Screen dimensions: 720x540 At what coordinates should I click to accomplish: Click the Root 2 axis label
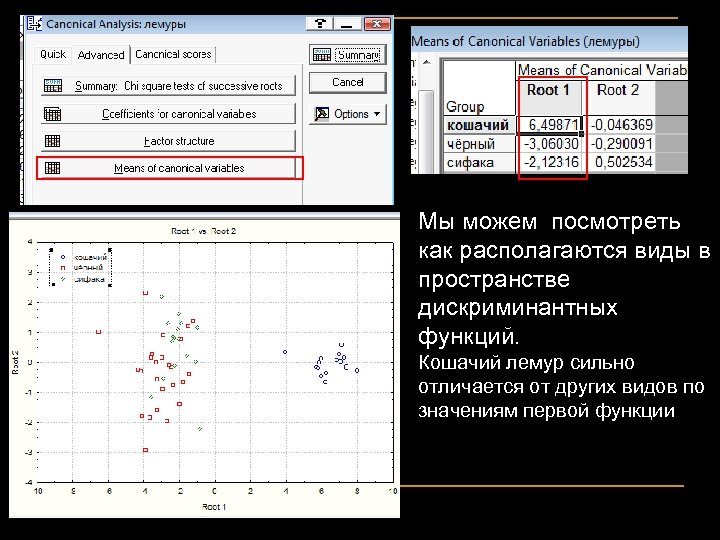[x=16, y=362]
